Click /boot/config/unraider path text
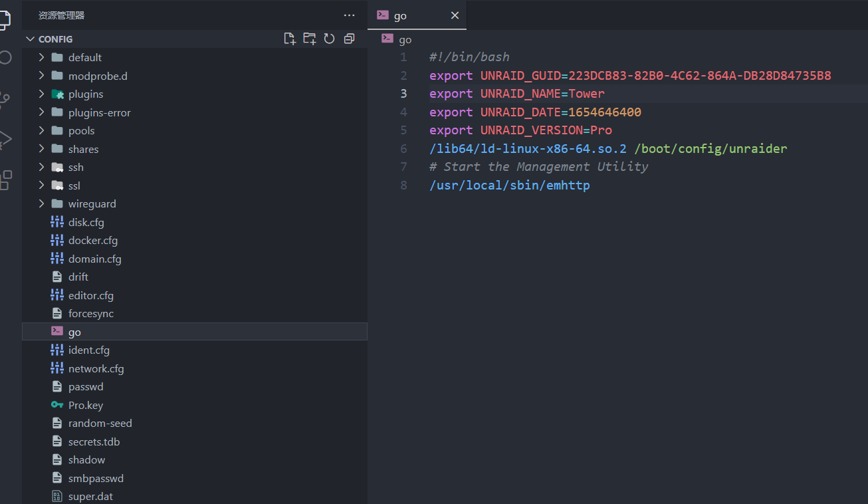The height and width of the screenshot is (504, 868). click(x=710, y=148)
